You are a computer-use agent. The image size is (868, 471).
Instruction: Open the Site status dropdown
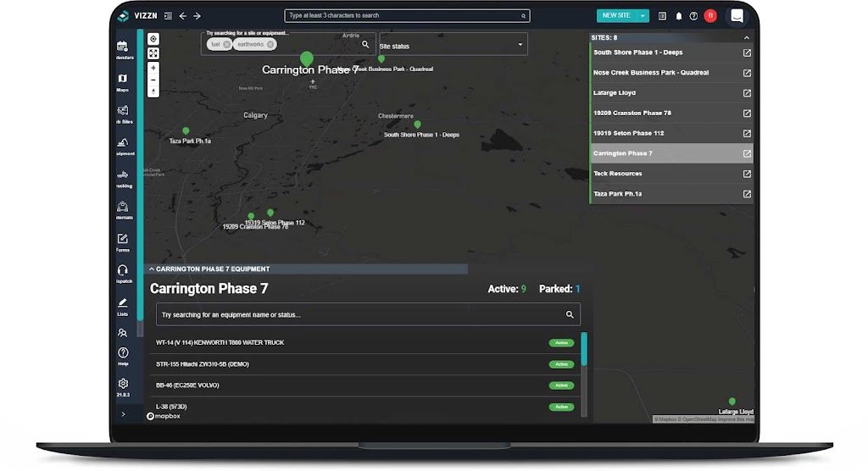pos(453,44)
